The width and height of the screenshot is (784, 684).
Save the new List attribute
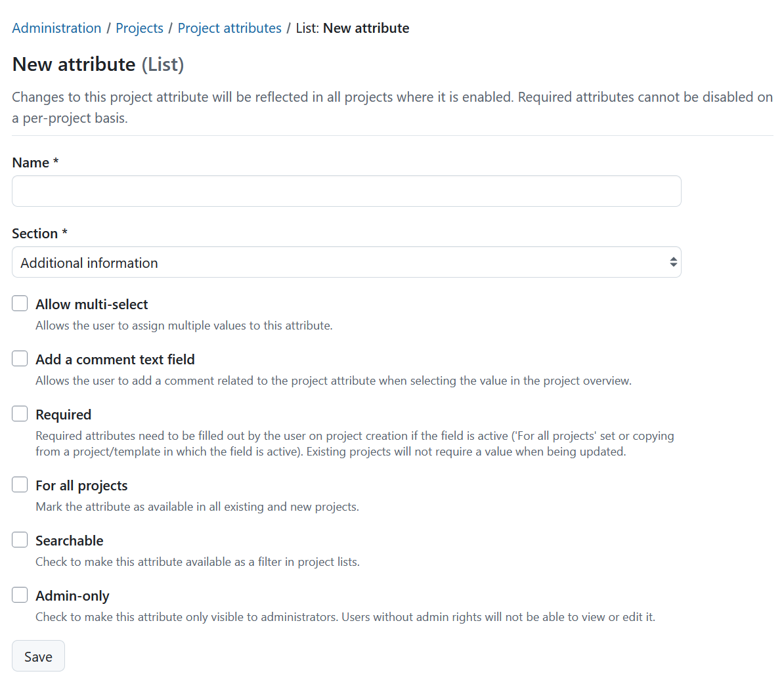[37, 656]
